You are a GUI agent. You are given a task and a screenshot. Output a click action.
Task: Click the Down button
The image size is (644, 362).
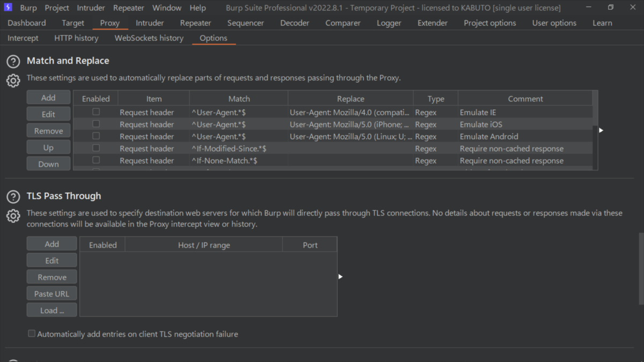click(48, 164)
